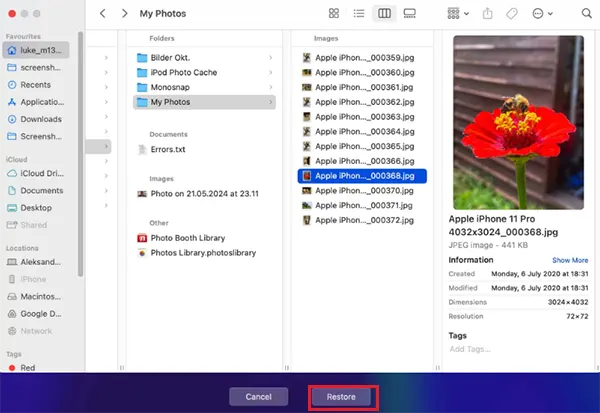Open the Screensh... folder above iCloud

[36, 136]
